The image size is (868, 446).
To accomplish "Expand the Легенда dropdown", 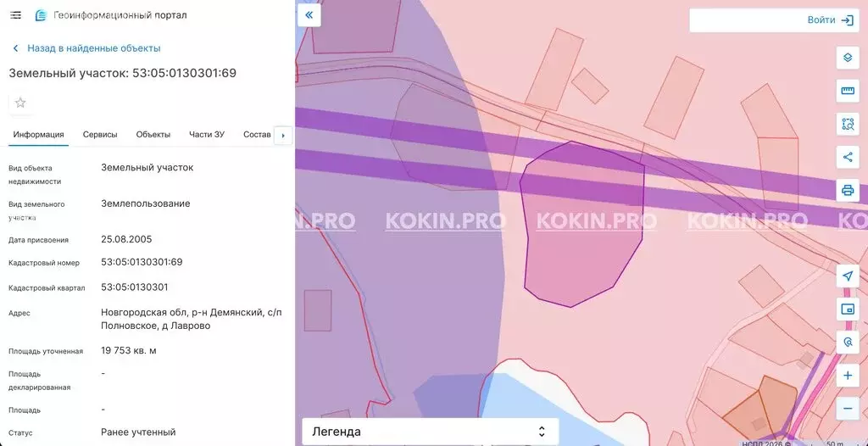I will 430,432.
